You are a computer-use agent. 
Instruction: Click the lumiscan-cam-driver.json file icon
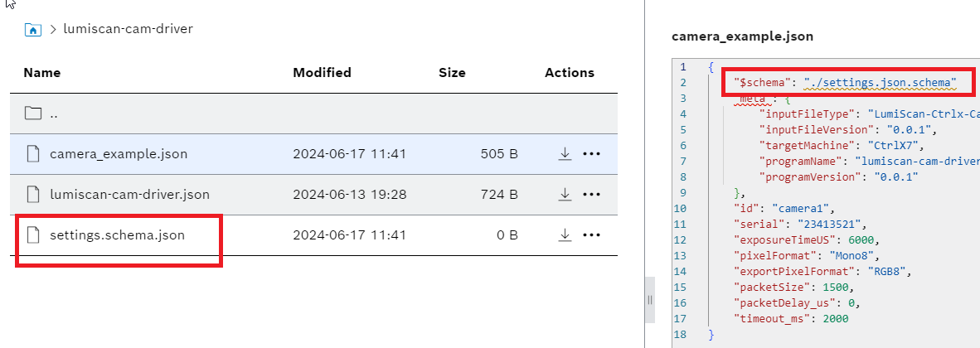point(33,195)
